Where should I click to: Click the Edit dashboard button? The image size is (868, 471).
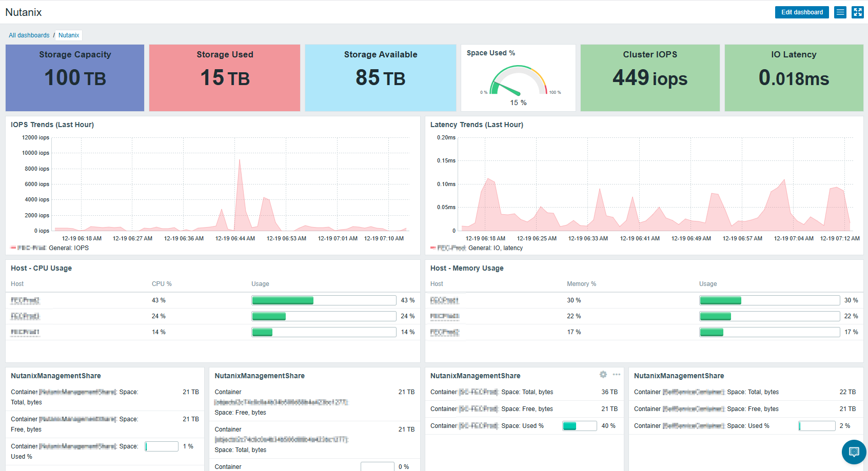click(x=801, y=12)
